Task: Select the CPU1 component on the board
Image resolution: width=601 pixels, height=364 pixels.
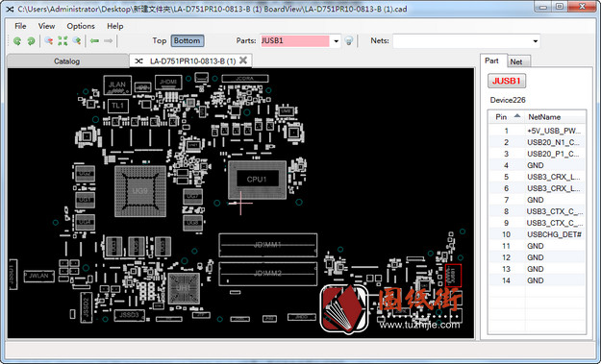Action: coord(257,180)
